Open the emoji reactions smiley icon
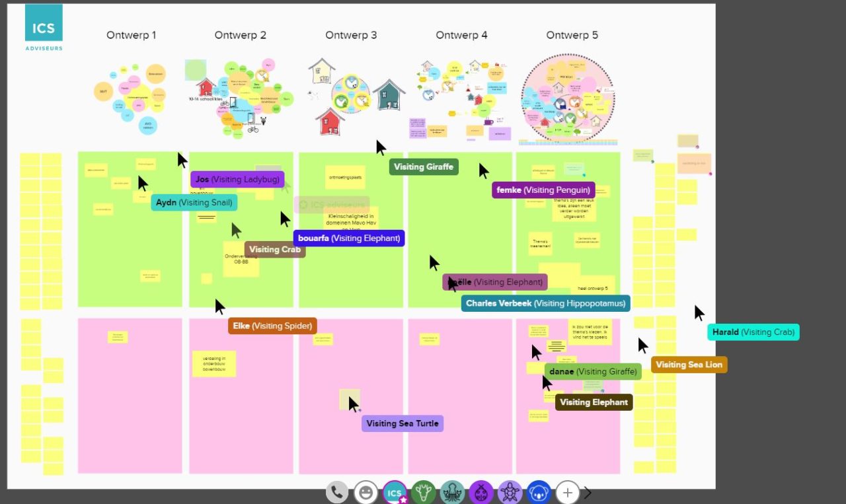Screen dimensions: 846x504 365,492
